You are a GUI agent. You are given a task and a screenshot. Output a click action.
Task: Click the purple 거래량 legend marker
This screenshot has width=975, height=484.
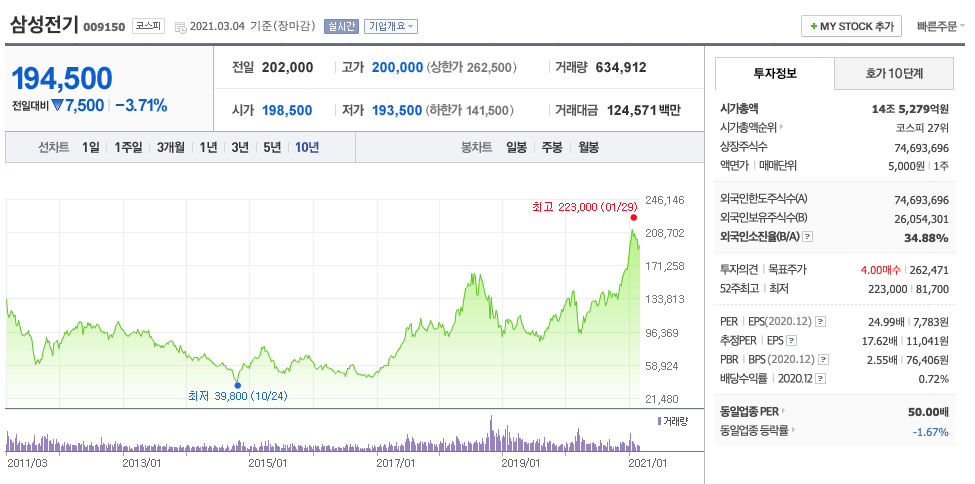click(x=659, y=421)
